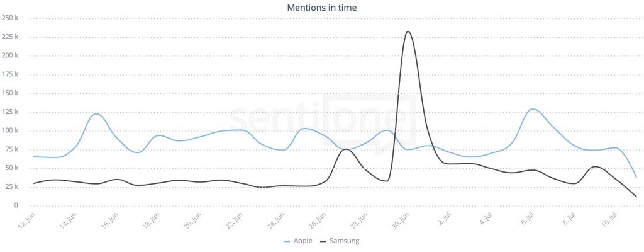Click the Samsung line's end point after 10. Jul

636,197
